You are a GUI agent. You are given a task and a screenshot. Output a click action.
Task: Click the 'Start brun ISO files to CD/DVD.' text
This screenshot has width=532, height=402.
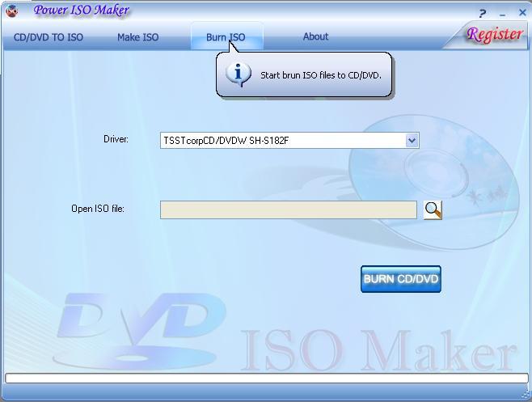pyautogui.click(x=321, y=75)
